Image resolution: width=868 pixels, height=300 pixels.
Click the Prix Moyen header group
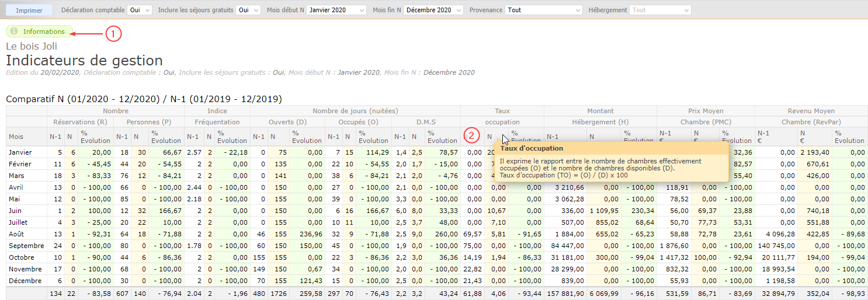click(706, 111)
